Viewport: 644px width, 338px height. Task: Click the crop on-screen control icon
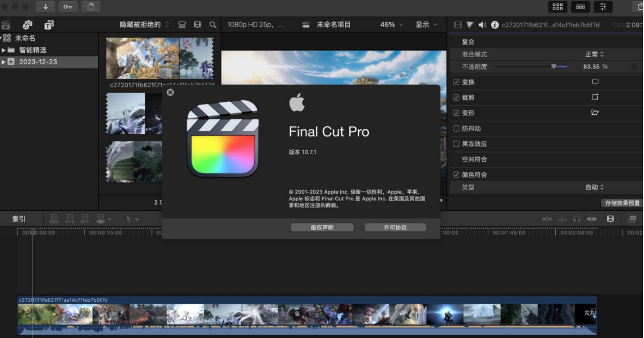(x=595, y=97)
